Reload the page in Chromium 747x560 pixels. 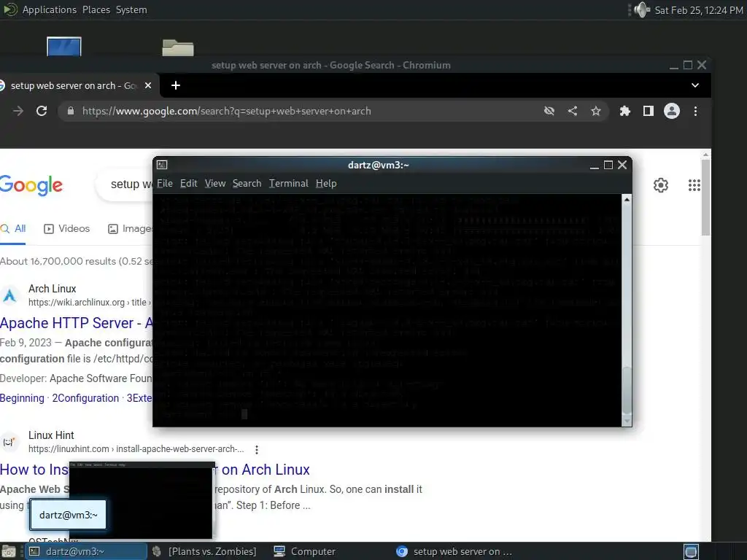tap(42, 111)
